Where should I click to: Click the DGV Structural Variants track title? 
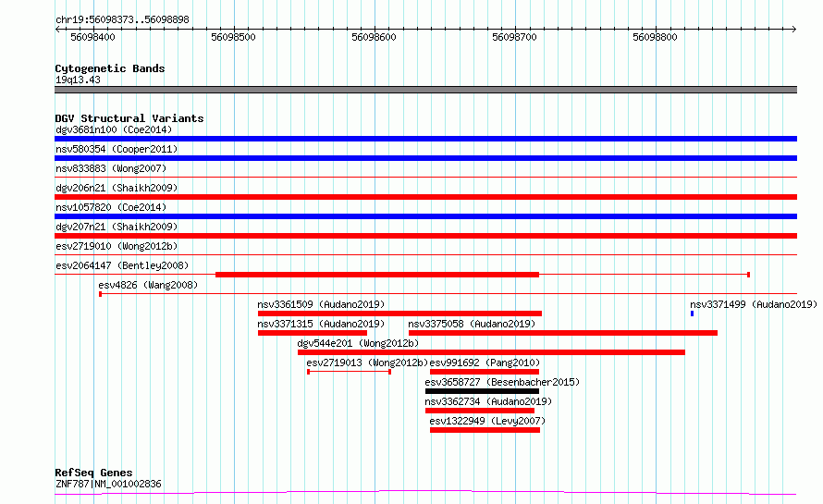pyautogui.click(x=129, y=118)
